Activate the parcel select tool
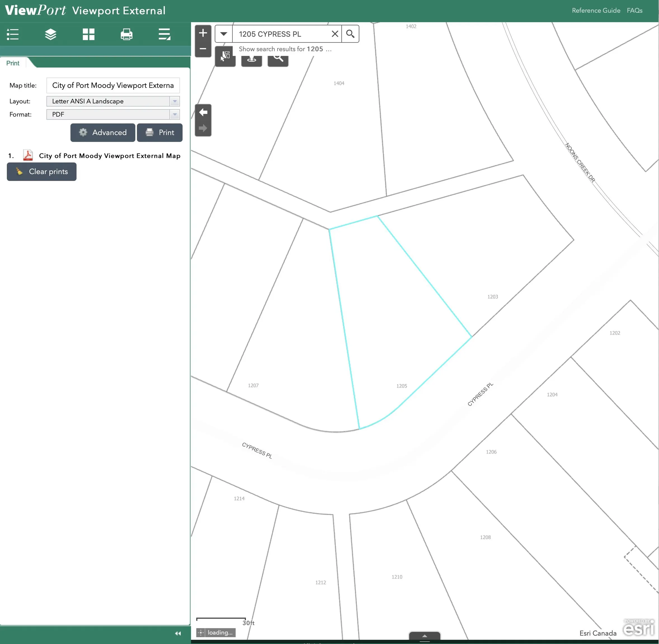Image resolution: width=659 pixels, height=644 pixels. tap(225, 56)
